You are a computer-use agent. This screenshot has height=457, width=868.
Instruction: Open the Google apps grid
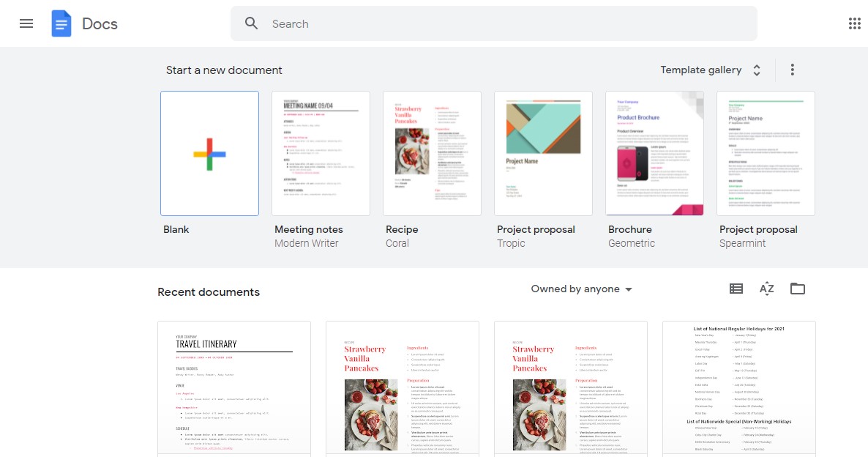click(854, 23)
